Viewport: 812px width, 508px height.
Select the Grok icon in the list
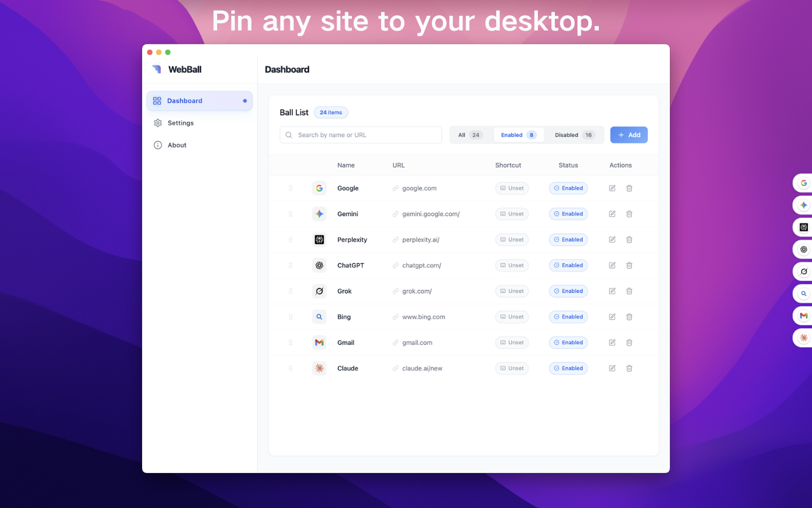point(319,291)
